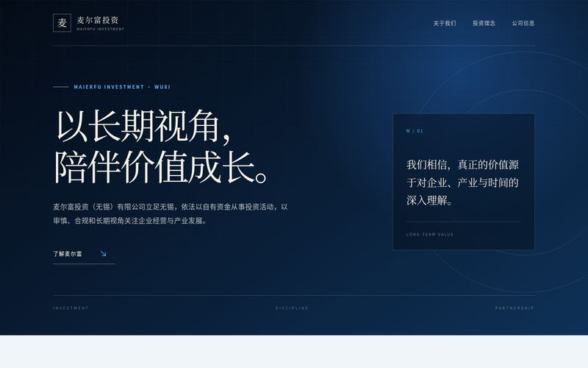Image resolution: width=588 pixels, height=368 pixels.
Task: Click the MAIERFU INVESTMENT subtitle under logo
Action: pos(100,29)
